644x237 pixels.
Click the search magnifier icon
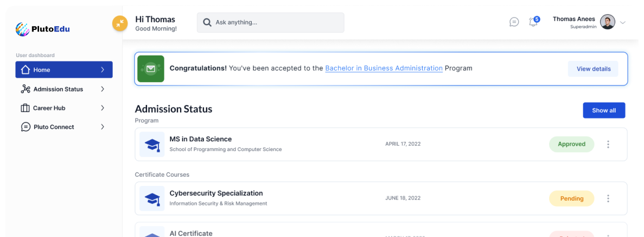(207, 23)
